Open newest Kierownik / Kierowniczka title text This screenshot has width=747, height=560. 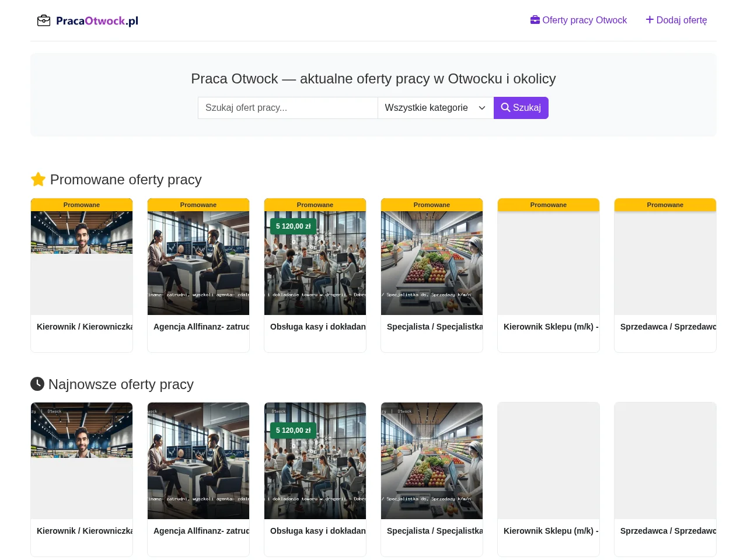coord(85,531)
